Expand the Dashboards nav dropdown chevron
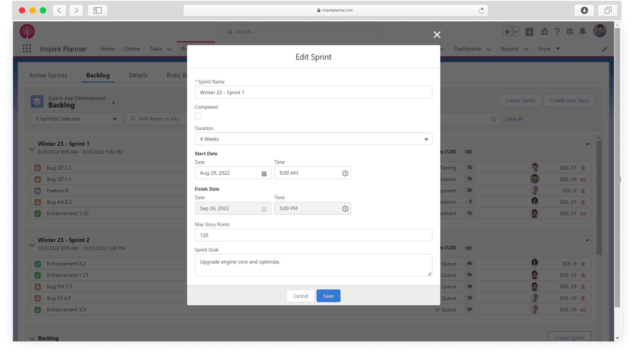The width and height of the screenshot is (634, 364). click(x=489, y=49)
